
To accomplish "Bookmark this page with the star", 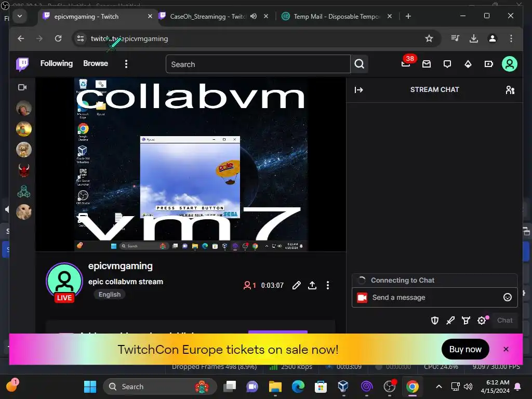I will 429,38.
